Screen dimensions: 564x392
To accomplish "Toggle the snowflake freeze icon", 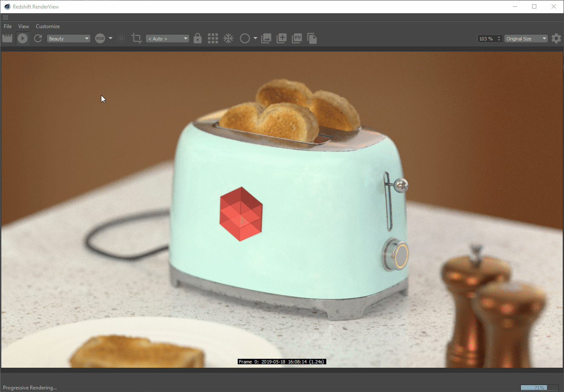I will (x=229, y=38).
